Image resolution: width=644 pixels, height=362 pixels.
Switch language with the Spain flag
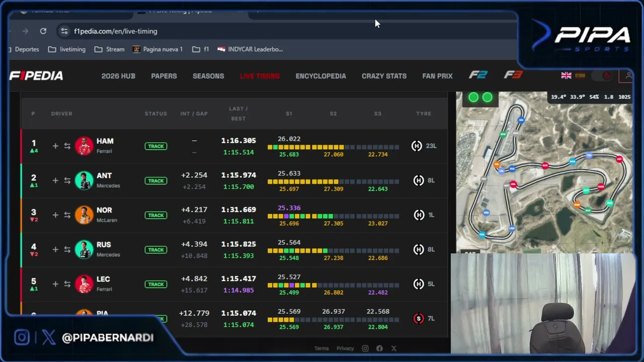580,75
